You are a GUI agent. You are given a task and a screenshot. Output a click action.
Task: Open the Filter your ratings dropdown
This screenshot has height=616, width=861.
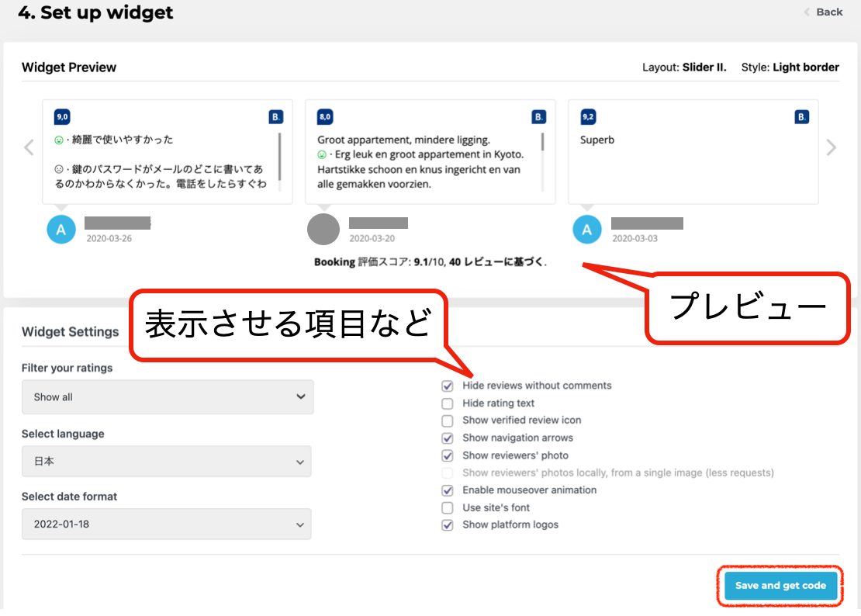point(168,396)
